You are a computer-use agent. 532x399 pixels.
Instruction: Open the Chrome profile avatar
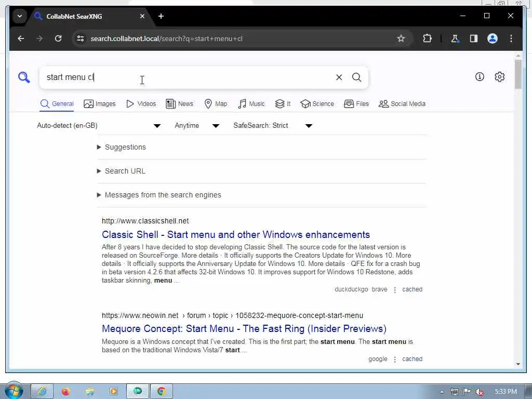pos(493,38)
